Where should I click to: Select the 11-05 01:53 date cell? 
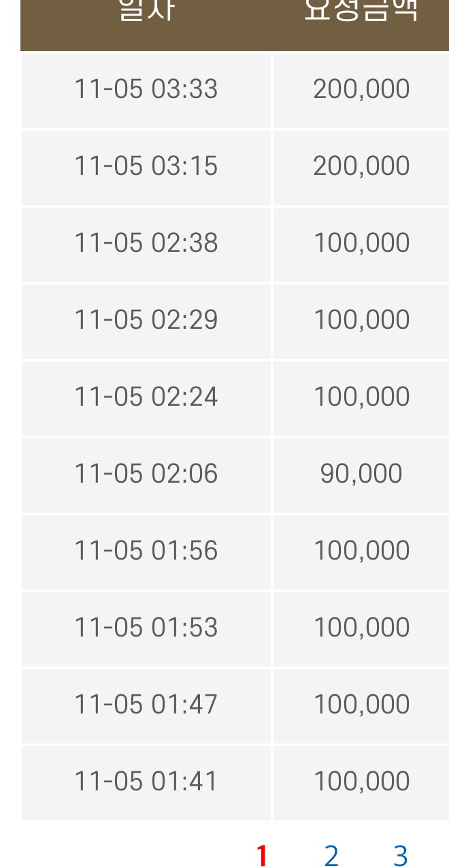[x=146, y=628]
